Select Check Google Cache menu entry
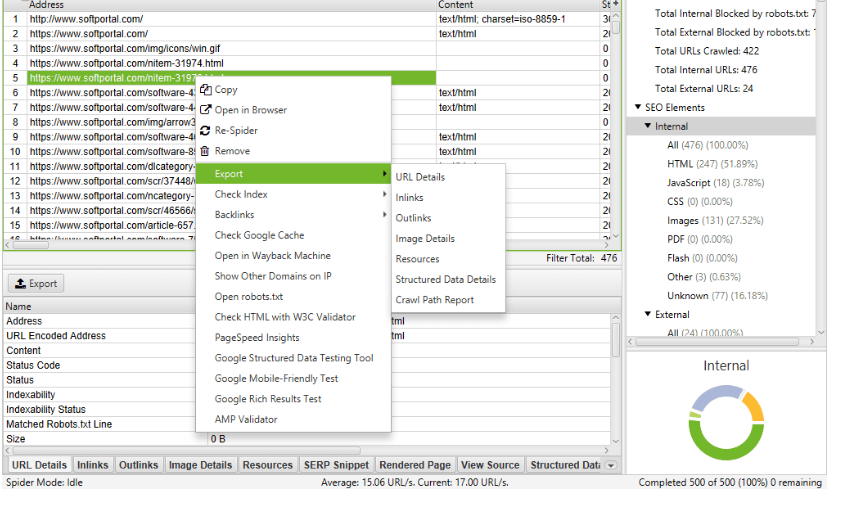The height and width of the screenshot is (510, 843). pyautogui.click(x=259, y=235)
